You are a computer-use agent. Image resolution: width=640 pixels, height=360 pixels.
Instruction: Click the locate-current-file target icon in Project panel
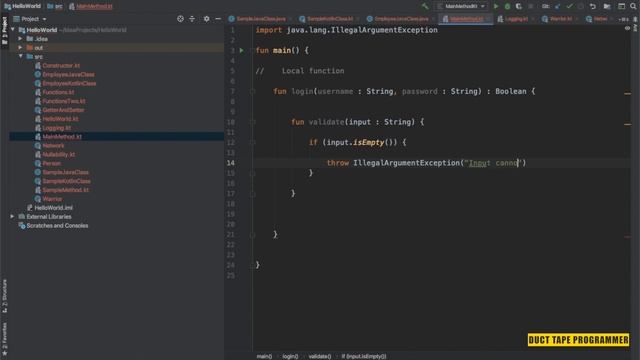180,19
